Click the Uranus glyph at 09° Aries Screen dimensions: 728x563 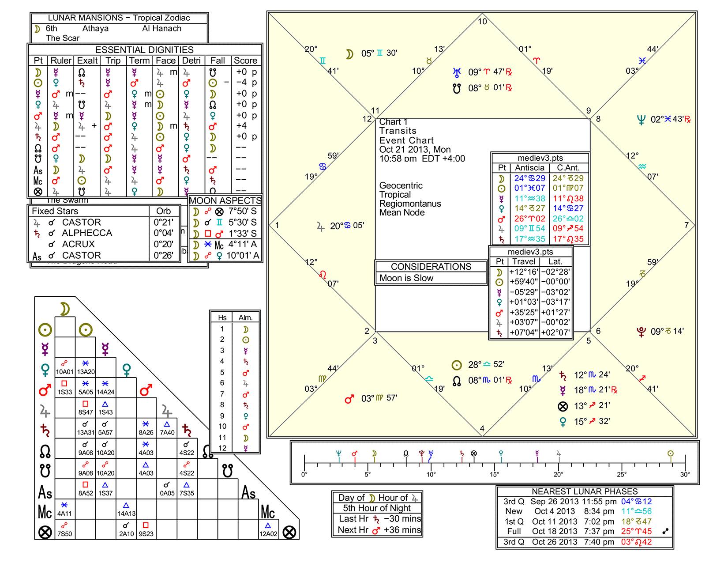[x=457, y=72]
